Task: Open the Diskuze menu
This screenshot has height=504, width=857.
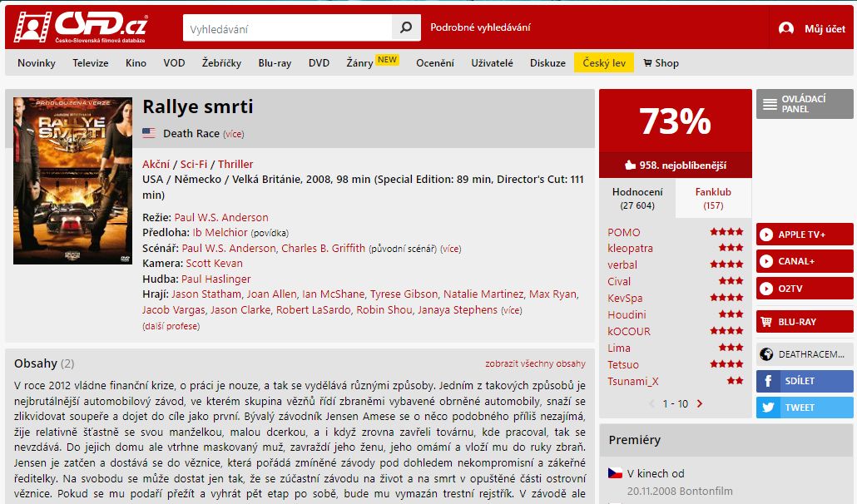Action: pos(547,63)
